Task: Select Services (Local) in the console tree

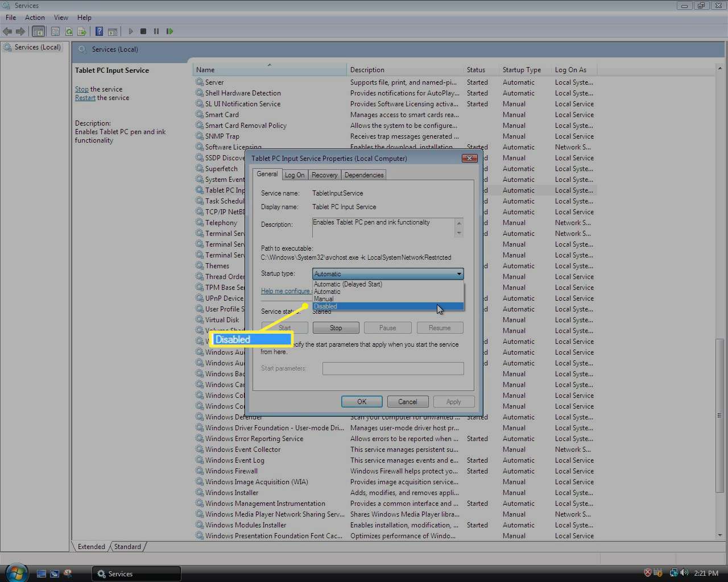Action: coord(38,47)
